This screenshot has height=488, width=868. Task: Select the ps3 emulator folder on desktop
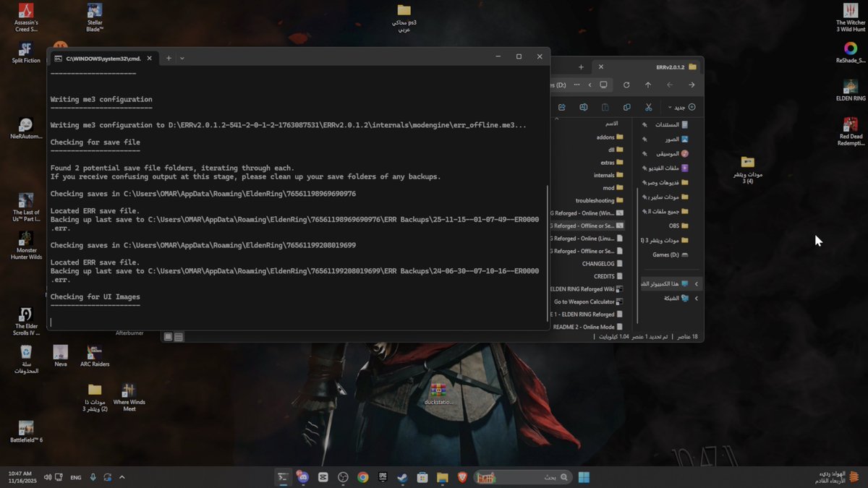pos(404,17)
